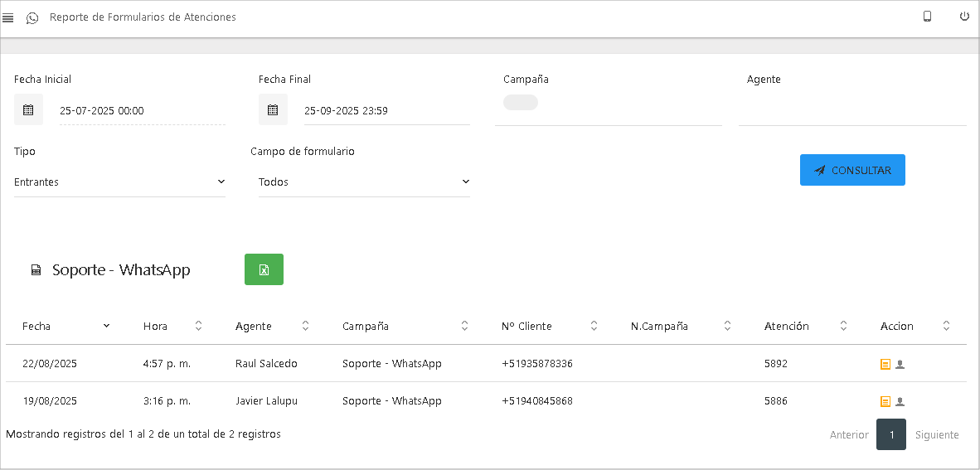Toggle the Campaña switch
Image resolution: width=980 pixels, height=470 pixels.
click(x=521, y=103)
